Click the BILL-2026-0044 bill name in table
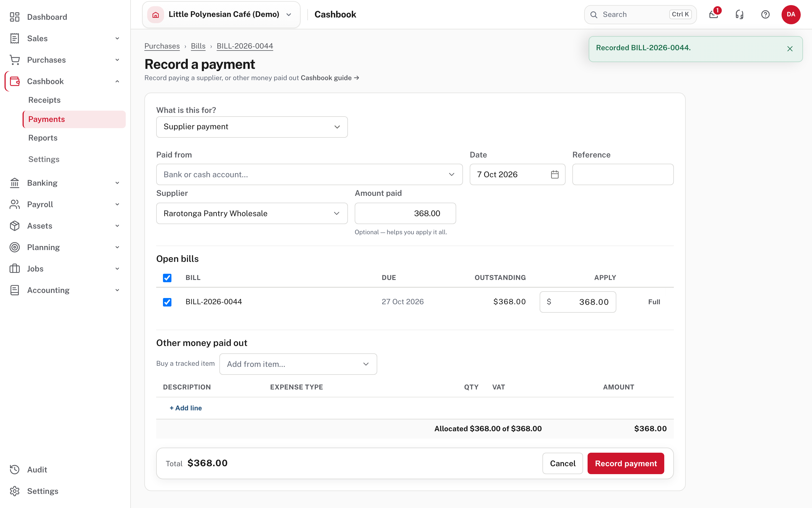 214,302
